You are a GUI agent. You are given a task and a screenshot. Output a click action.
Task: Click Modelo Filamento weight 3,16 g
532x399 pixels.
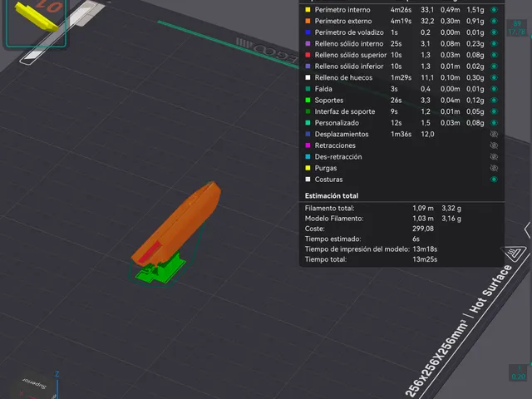coord(451,219)
